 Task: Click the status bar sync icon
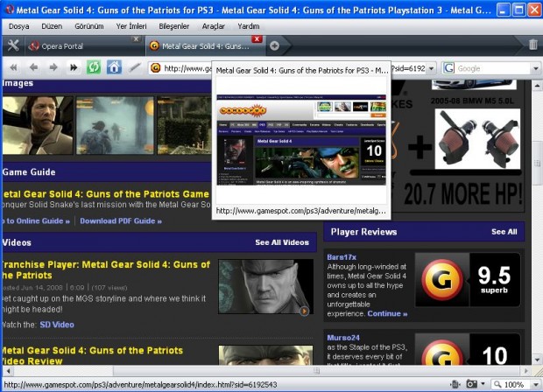(x=455, y=384)
